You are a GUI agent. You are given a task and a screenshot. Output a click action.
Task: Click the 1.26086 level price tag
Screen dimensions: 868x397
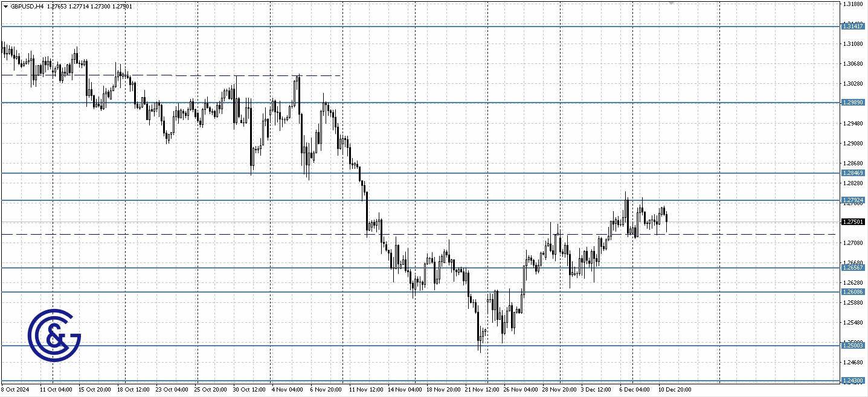click(854, 291)
